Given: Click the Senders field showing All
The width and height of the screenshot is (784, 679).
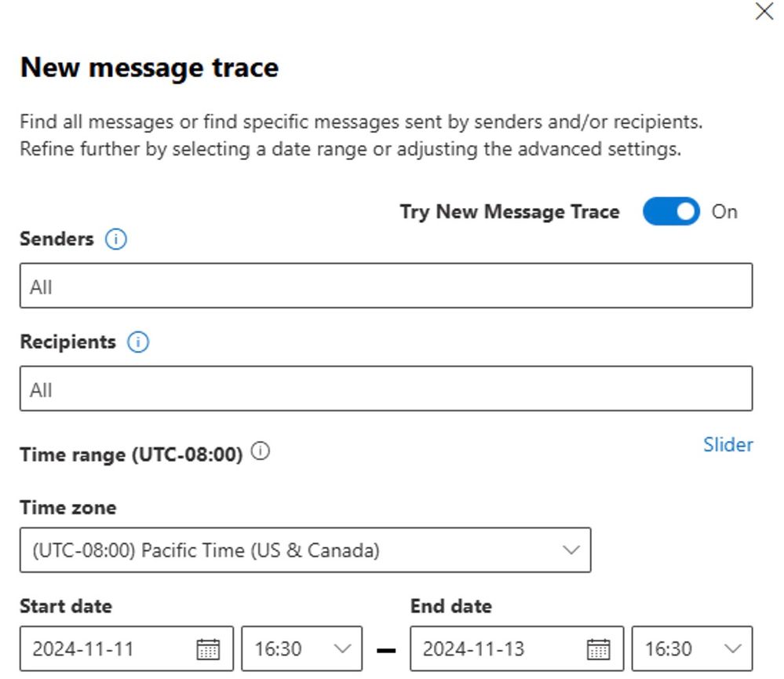Looking at the screenshot, I should [386, 286].
